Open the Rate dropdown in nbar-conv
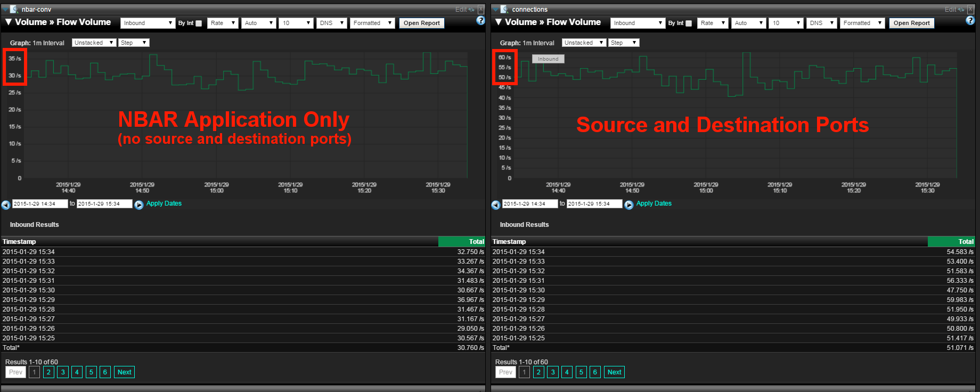Image resolution: width=980 pixels, height=392 pixels. coord(223,23)
